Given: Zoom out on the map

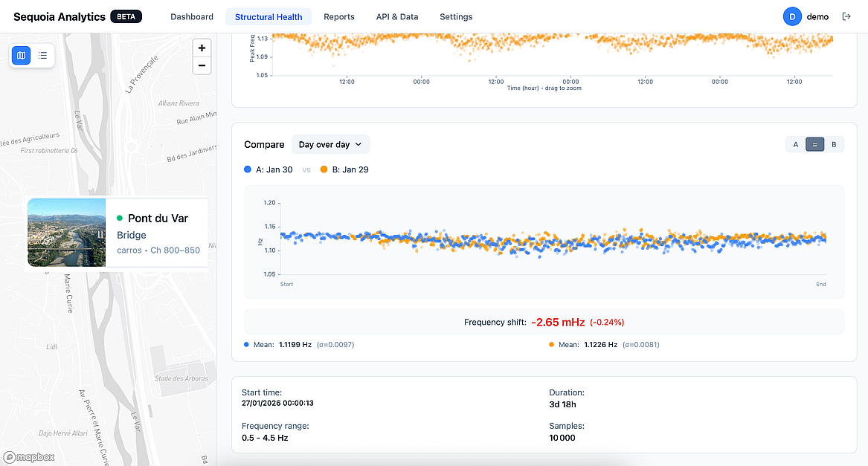Looking at the screenshot, I should 202,66.
